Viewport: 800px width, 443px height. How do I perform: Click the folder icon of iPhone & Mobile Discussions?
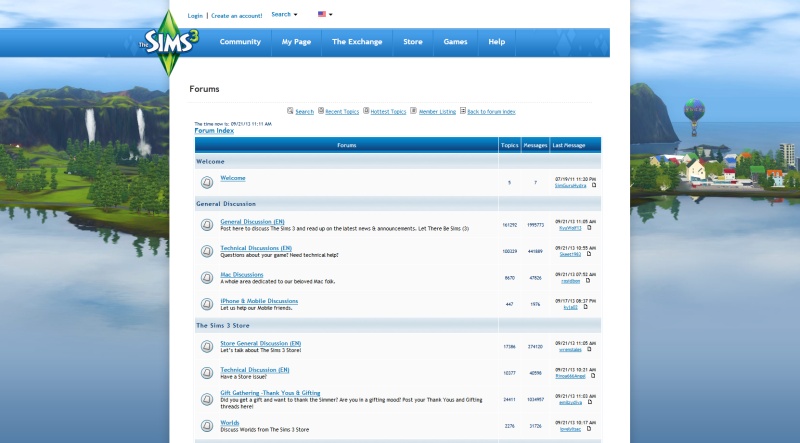207,304
